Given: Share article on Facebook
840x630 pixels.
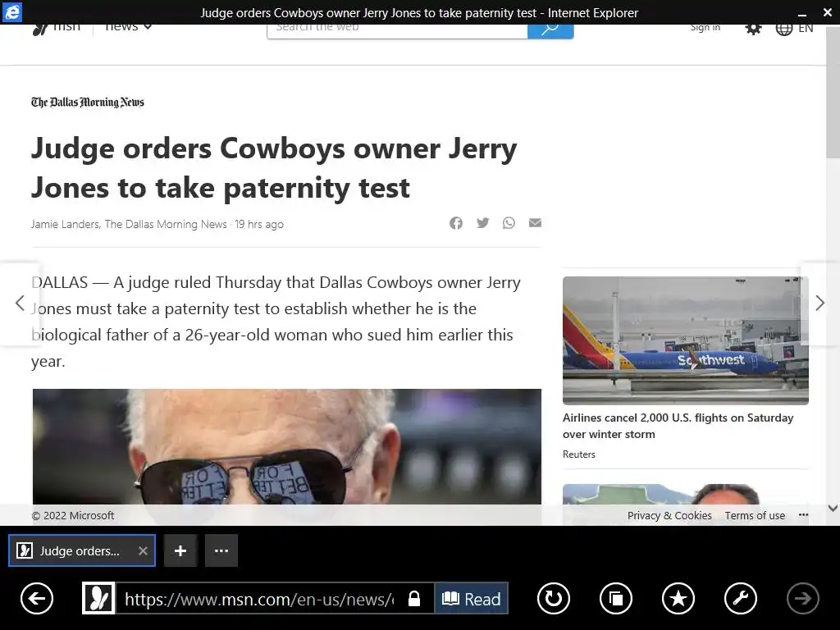Looking at the screenshot, I should pyautogui.click(x=456, y=223).
